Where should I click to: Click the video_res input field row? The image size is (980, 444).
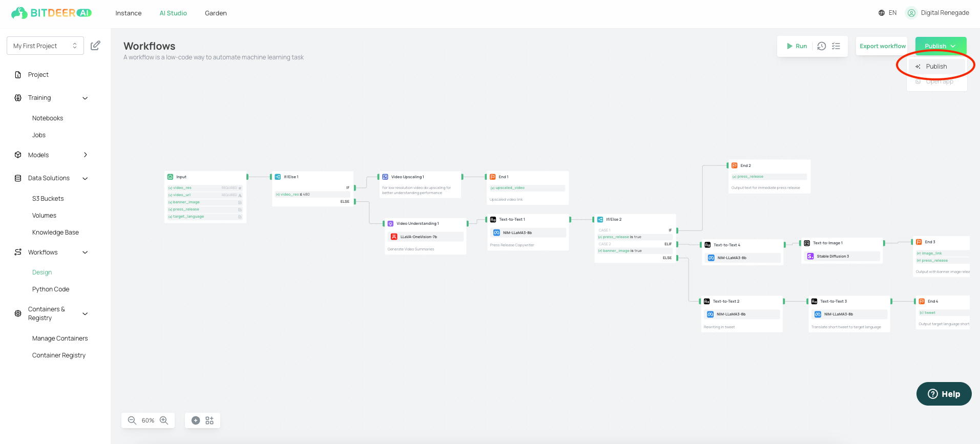pos(205,187)
